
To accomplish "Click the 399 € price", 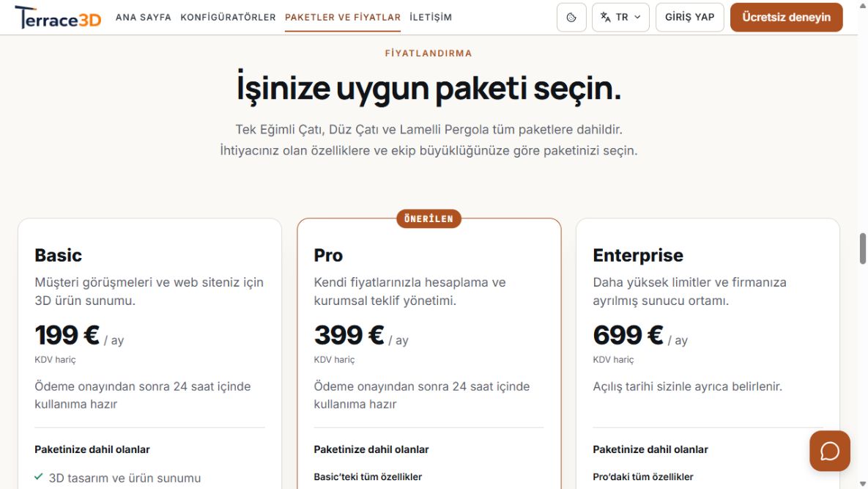I will coord(349,335).
